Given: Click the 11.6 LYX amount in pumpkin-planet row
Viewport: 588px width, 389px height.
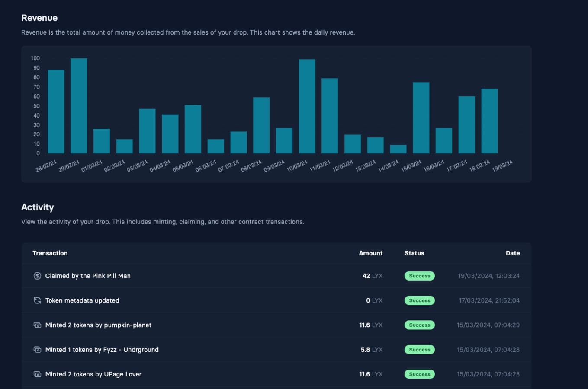Looking at the screenshot, I should point(371,325).
